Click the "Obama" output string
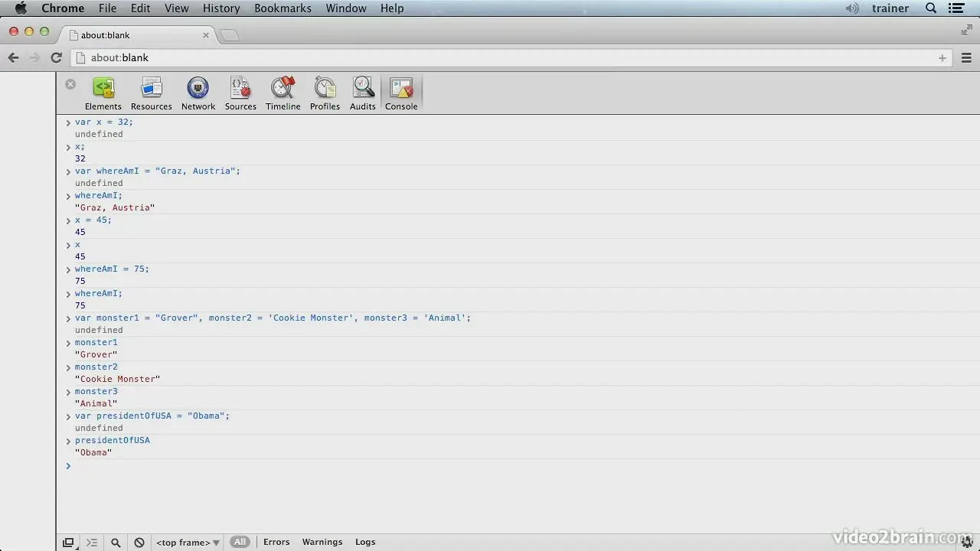The height and width of the screenshot is (551, 980). [x=93, y=453]
